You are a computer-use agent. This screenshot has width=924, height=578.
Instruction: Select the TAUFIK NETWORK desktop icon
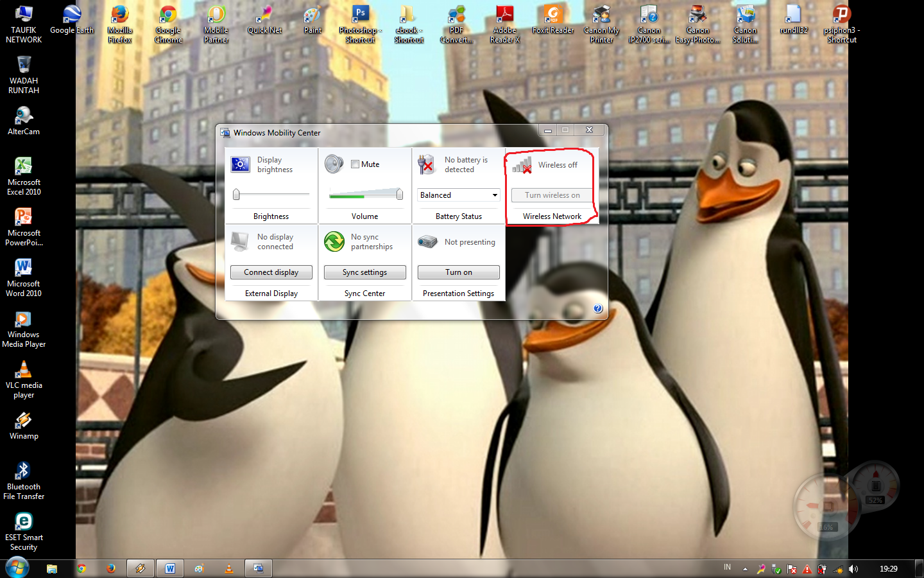click(24, 24)
